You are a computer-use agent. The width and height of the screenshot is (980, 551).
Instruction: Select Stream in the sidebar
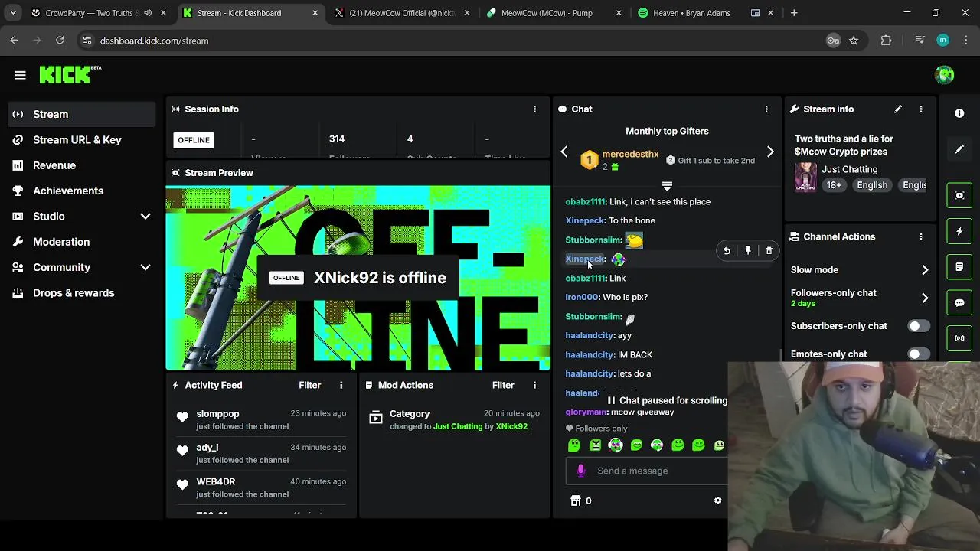[x=83, y=114]
